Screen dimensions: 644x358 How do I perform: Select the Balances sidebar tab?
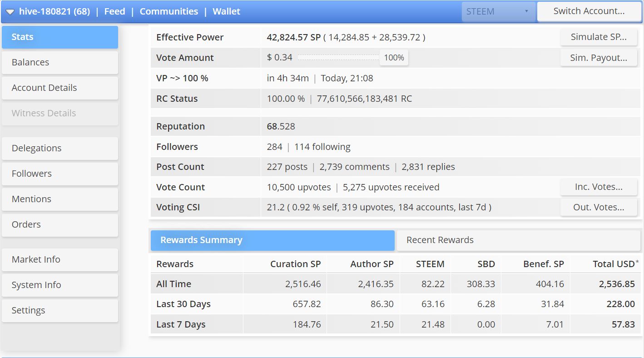click(x=60, y=63)
